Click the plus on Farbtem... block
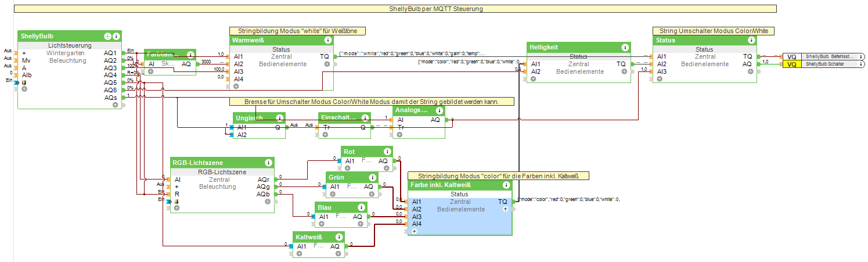Image resolution: width=868 pixels, height=262 pixels. (150, 71)
